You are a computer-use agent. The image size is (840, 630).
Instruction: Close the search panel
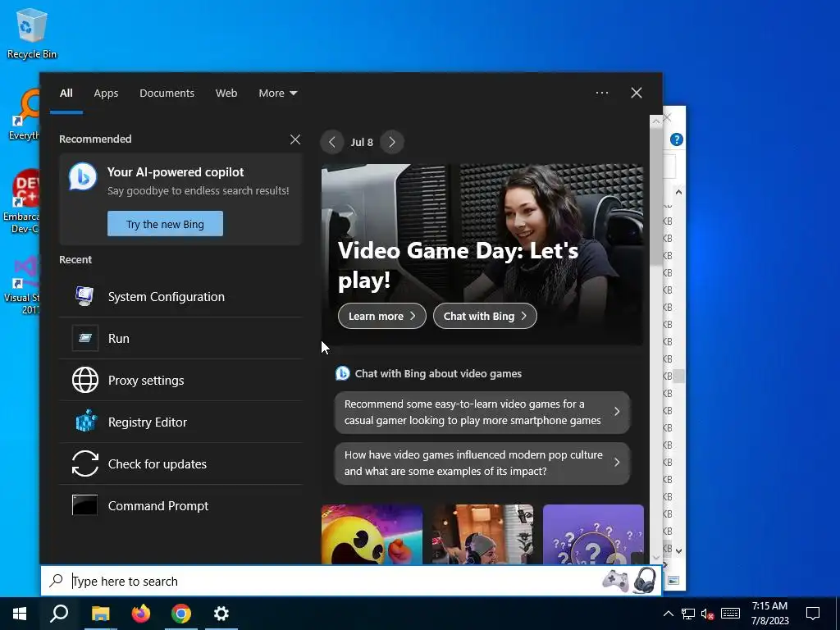click(x=637, y=93)
